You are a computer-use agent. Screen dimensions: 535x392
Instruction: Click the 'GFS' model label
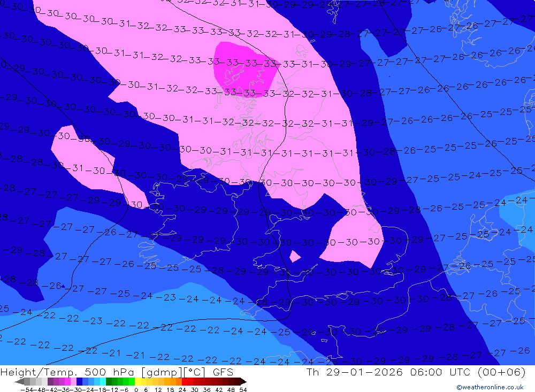223,372
